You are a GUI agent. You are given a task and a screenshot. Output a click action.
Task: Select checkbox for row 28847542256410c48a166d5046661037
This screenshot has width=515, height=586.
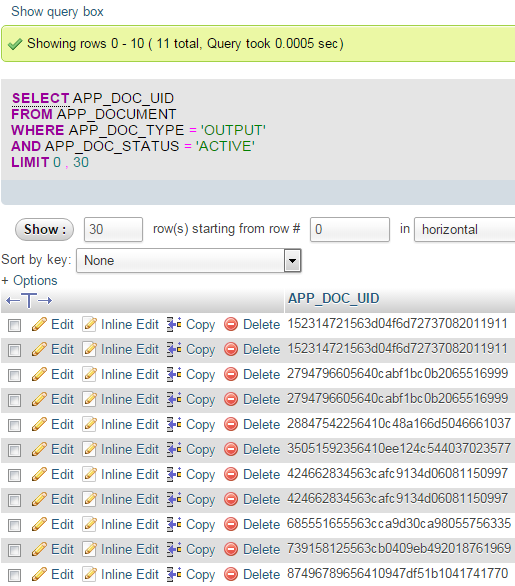point(14,425)
